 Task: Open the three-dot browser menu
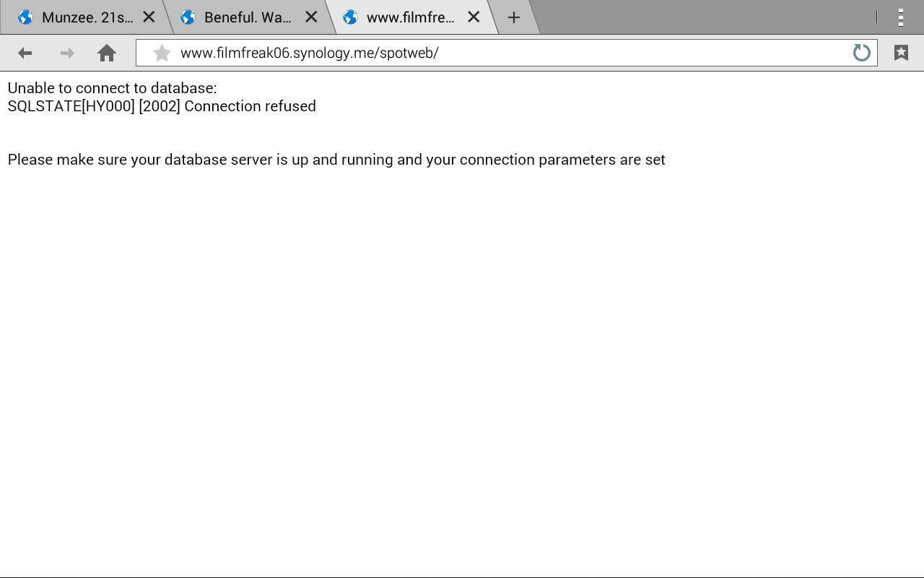click(901, 17)
